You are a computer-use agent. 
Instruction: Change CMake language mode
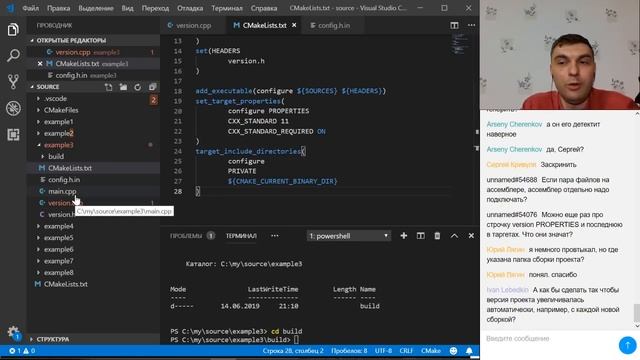click(431, 351)
